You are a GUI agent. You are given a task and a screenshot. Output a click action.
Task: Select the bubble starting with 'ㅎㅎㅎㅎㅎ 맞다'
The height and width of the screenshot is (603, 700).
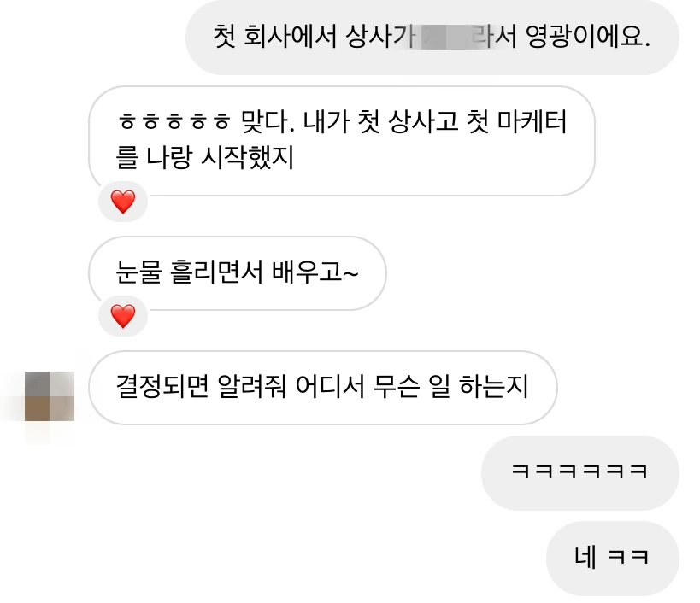[x=342, y=141]
